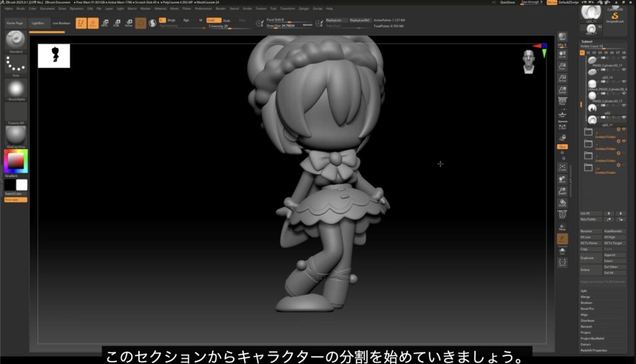Expand the Boolean section
The height and width of the screenshot is (364, 636).
tap(586, 303)
